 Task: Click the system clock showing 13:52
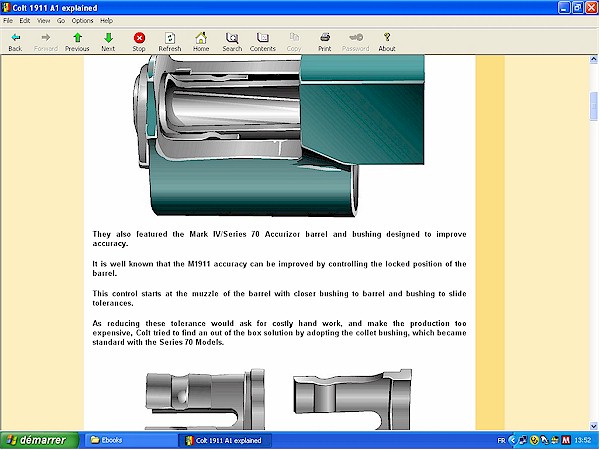click(x=583, y=440)
